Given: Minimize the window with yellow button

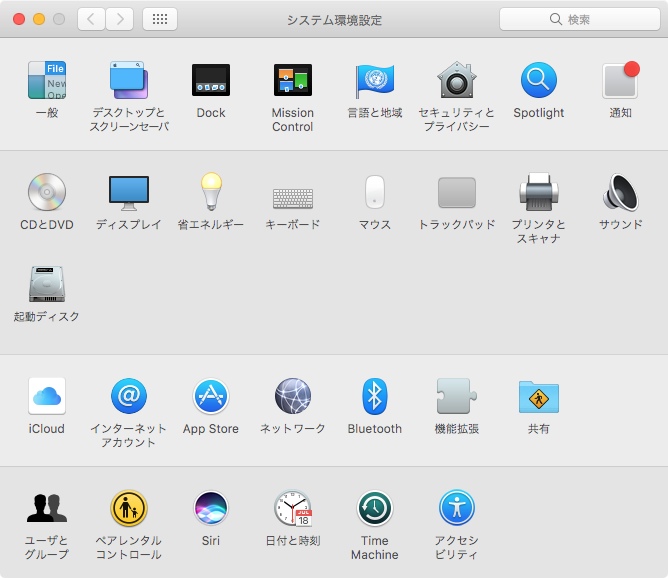Looking at the screenshot, I should (x=39, y=19).
